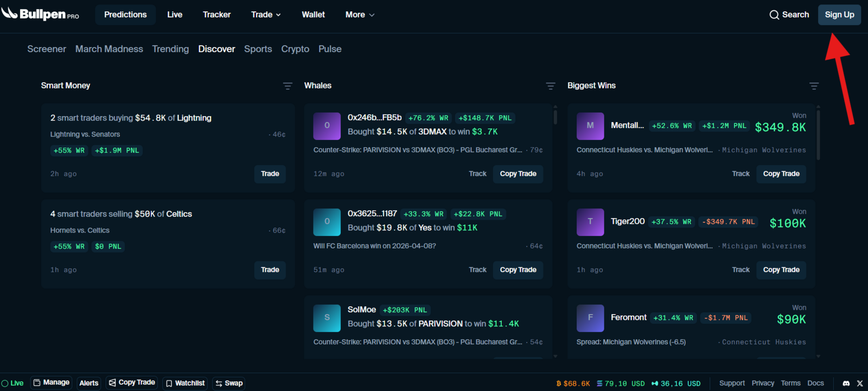Switch to the Trending tab
Image resolution: width=868 pixels, height=391 pixels.
[x=170, y=49]
